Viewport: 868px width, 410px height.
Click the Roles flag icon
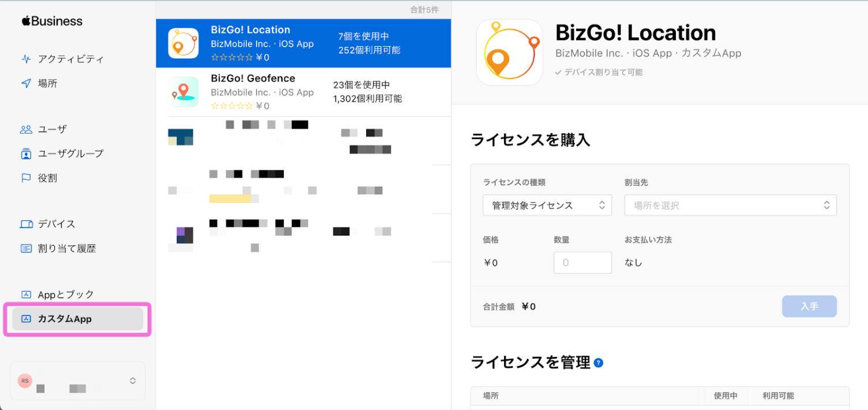26,178
